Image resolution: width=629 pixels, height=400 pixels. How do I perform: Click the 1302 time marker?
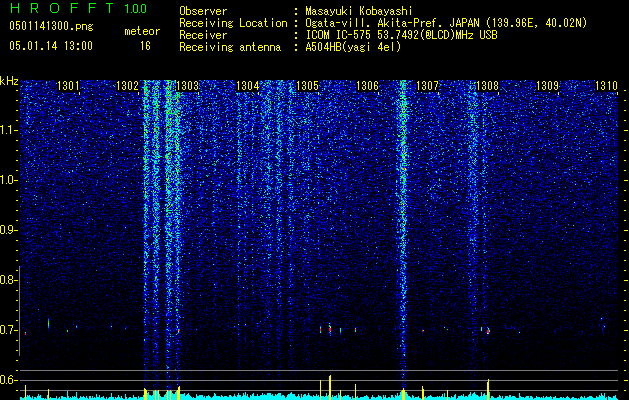coord(127,86)
